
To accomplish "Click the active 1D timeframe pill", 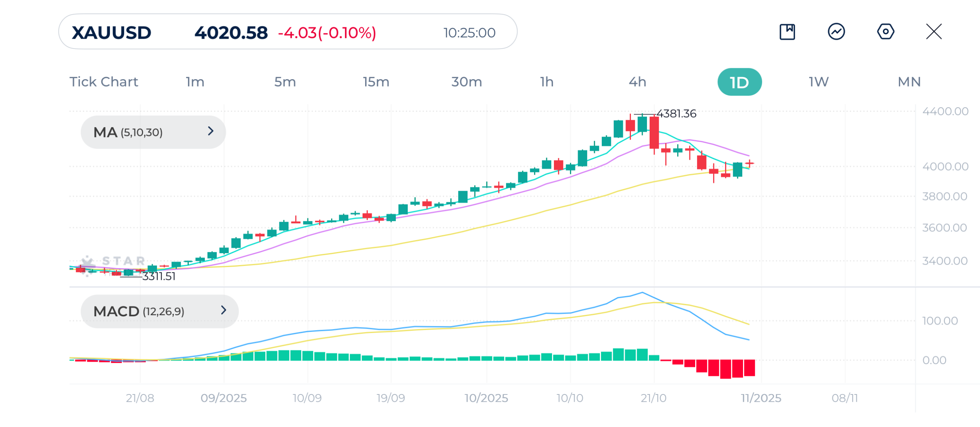I will 739,82.
